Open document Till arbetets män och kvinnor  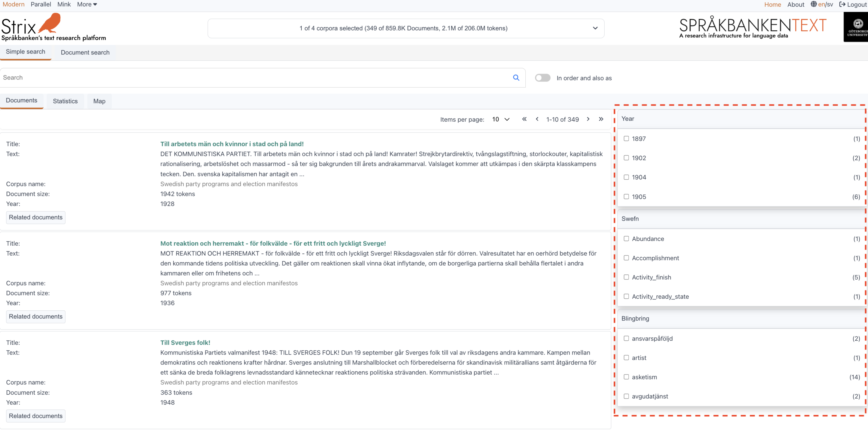pyautogui.click(x=232, y=144)
